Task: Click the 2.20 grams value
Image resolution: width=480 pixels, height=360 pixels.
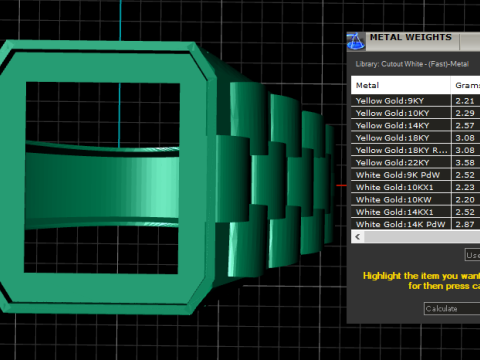Action: click(465, 200)
